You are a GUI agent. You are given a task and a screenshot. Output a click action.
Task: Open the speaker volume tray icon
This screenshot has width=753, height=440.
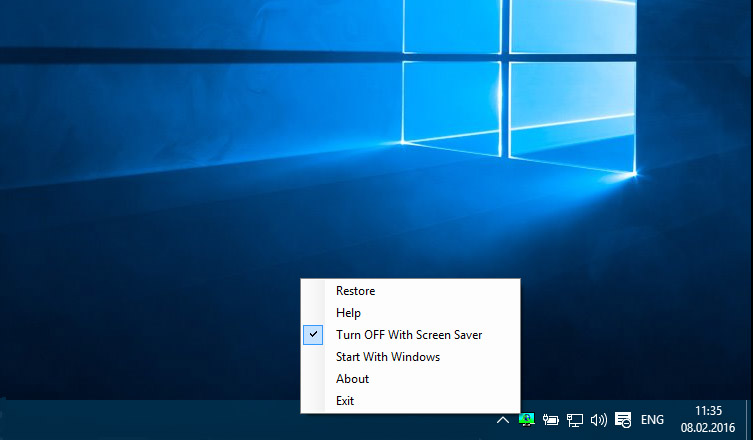[x=598, y=420]
